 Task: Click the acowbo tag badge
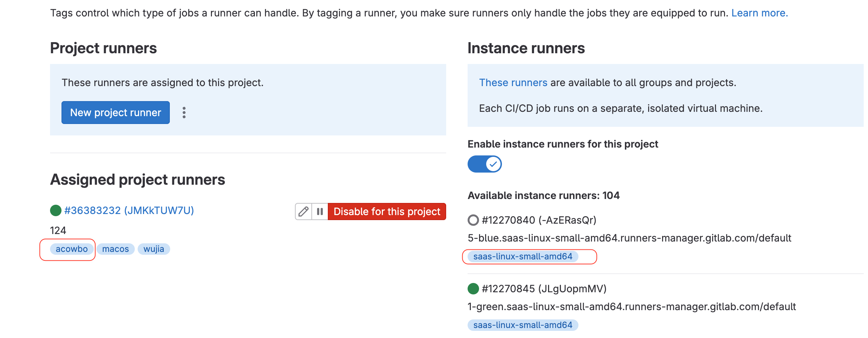click(x=72, y=249)
